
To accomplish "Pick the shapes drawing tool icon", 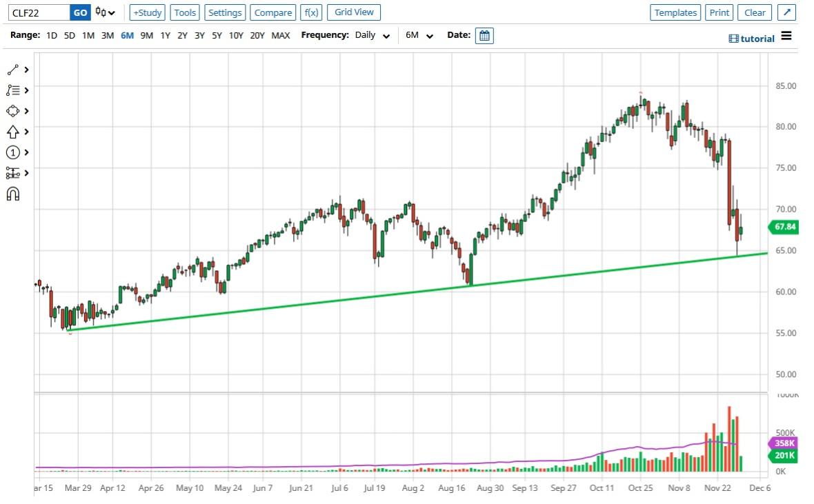I will point(12,111).
